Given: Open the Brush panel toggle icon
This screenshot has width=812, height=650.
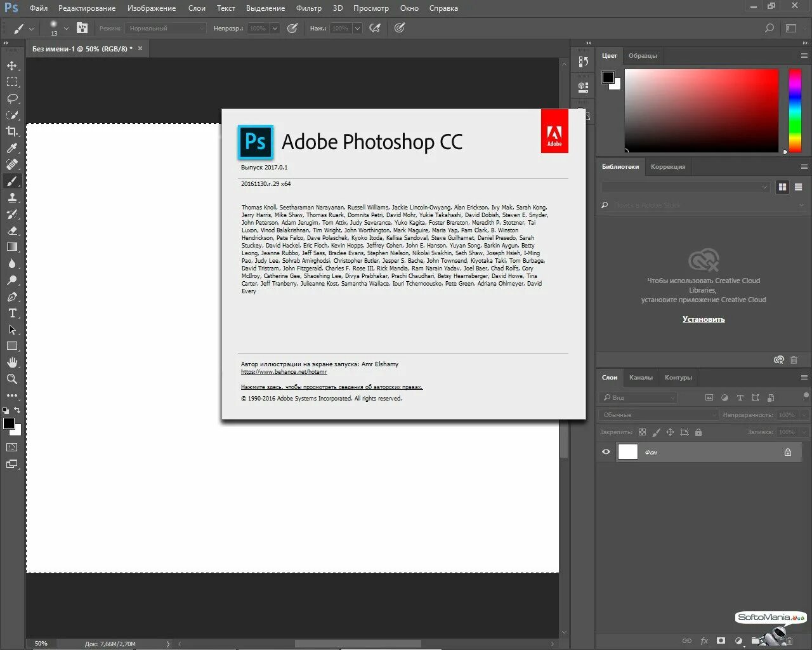Looking at the screenshot, I should tap(82, 28).
